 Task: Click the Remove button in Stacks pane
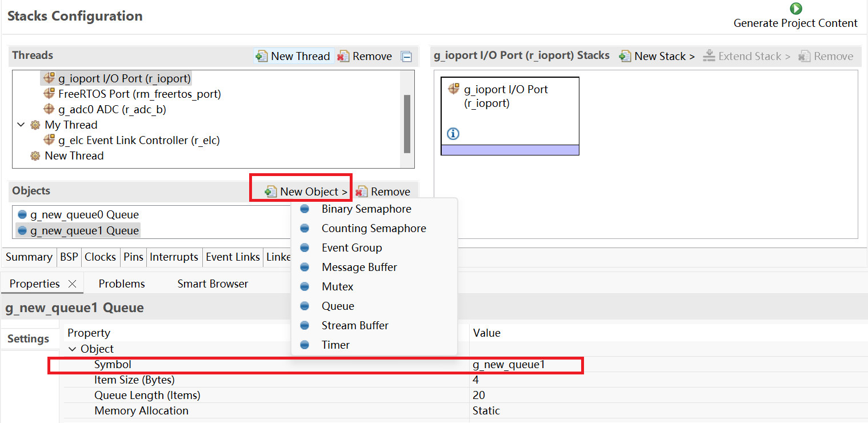pos(826,56)
